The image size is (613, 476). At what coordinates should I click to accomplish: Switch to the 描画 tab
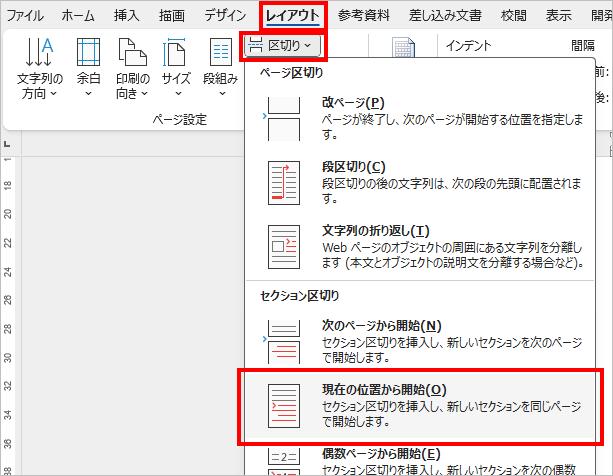click(x=172, y=16)
